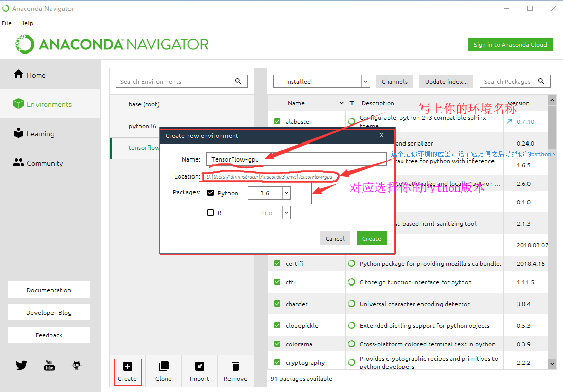The width and height of the screenshot is (563, 392).
Task: Click the alabaster update arrow icon
Action: pyautogui.click(x=509, y=122)
